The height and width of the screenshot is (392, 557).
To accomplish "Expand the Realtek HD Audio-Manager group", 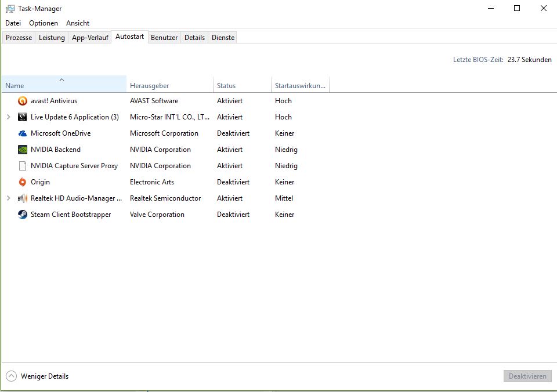I will (x=9, y=198).
